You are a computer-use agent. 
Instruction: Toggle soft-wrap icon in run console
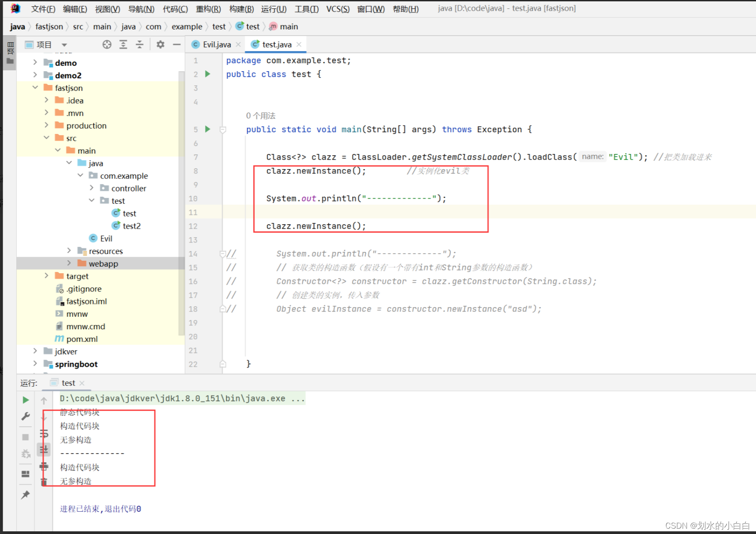click(44, 433)
